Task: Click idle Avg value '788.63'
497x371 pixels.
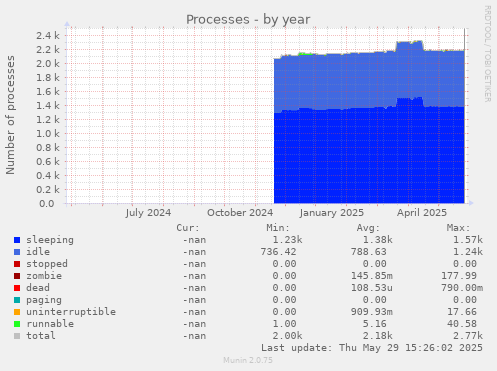Action: click(x=369, y=252)
